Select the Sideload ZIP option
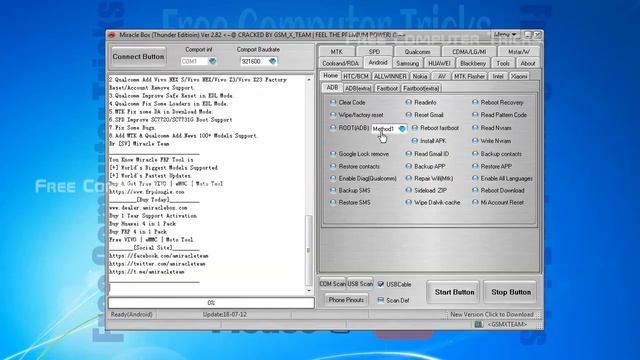The image size is (640, 360). click(x=426, y=191)
